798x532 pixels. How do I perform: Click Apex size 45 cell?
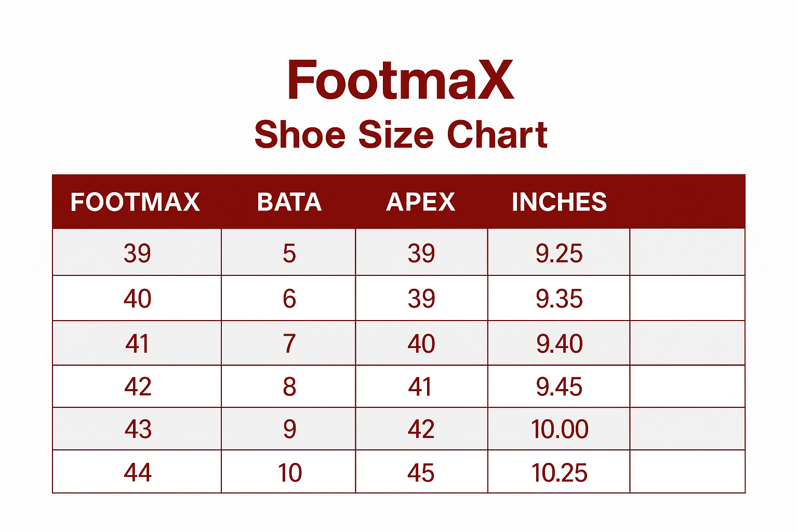(x=421, y=473)
